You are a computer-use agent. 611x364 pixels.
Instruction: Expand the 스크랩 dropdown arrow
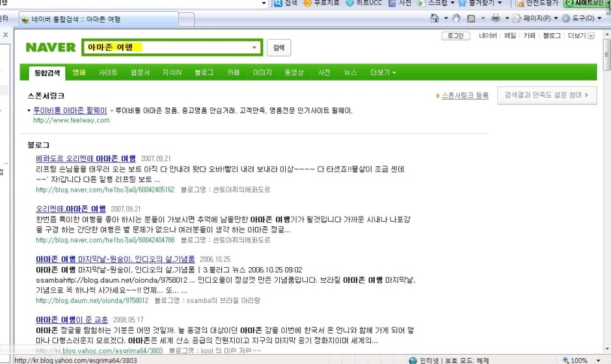[452, 3]
